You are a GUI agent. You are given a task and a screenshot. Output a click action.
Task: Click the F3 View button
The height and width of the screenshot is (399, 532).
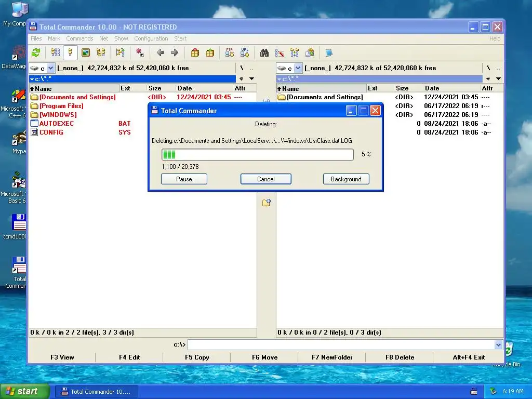point(62,357)
